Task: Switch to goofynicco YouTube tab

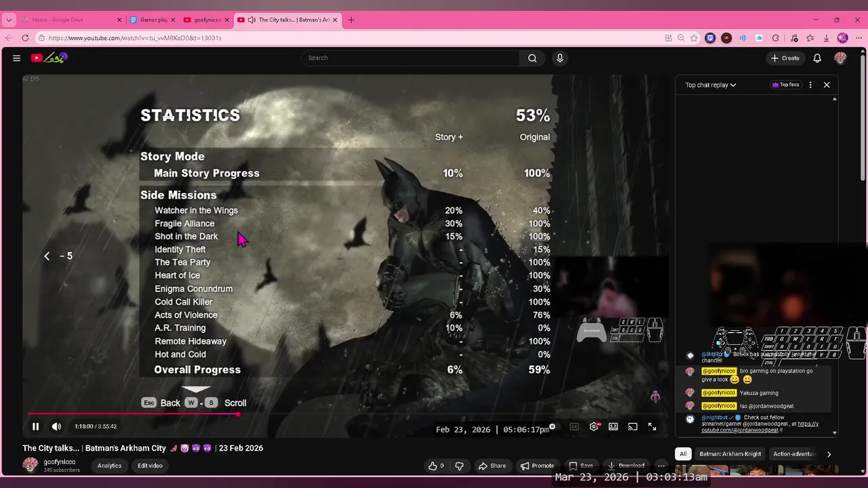Action: 206,20
